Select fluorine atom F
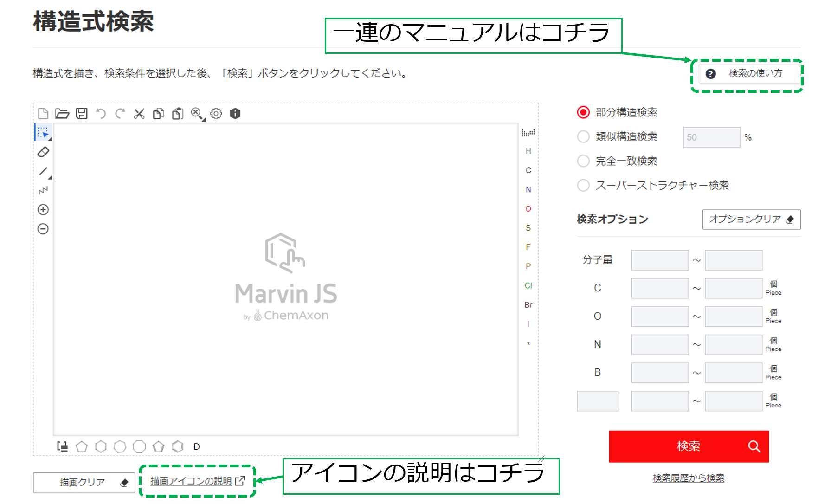This screenshot has height=504, width=818. (528, 247)
